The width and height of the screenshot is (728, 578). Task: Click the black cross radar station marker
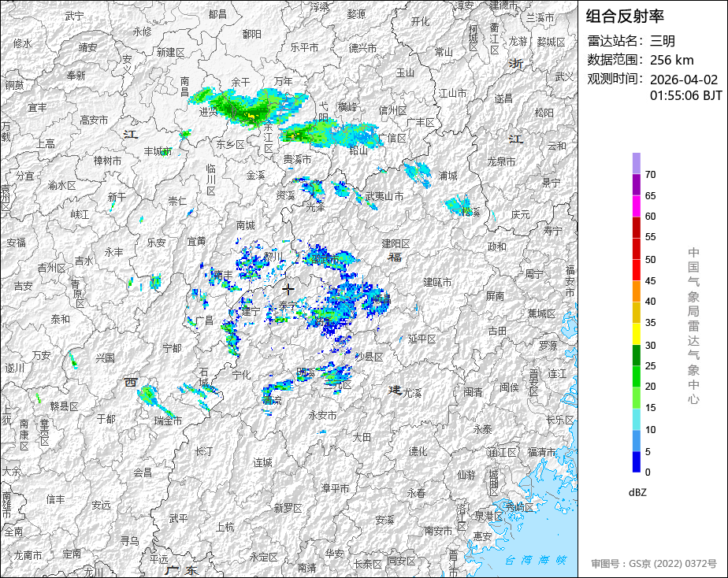288,290
